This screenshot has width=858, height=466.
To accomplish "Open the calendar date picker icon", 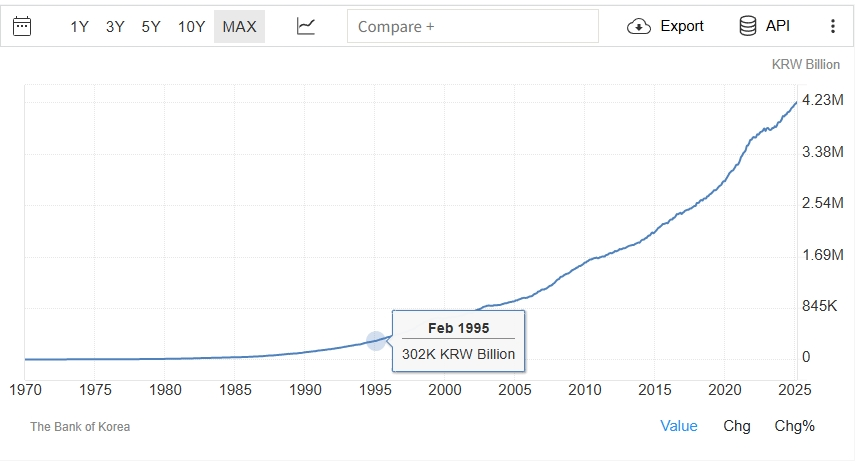I will [22, 27].
